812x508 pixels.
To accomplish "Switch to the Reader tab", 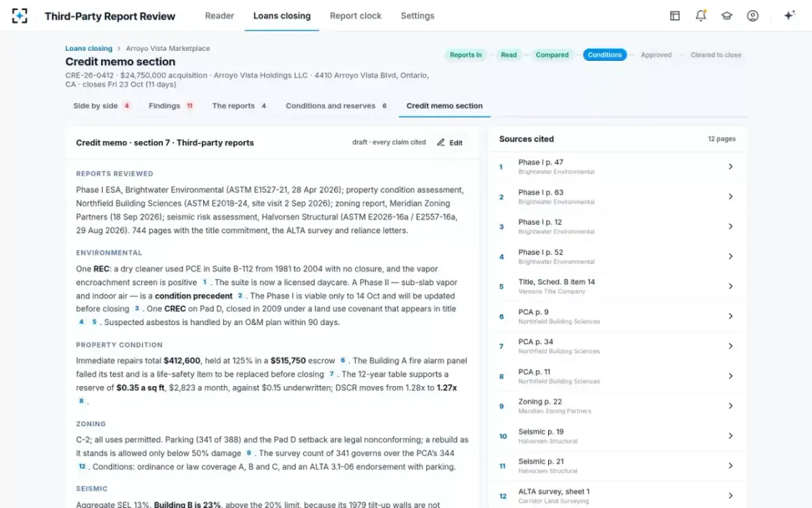I will [x=219, y=16].
